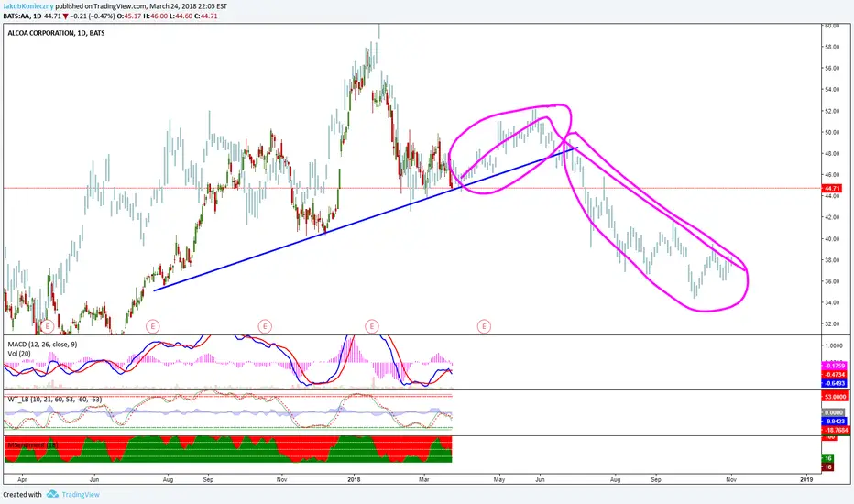854x504 pixels.
Task: Click the earnings E marker just before Aug
Action: [x=152, y=326]
